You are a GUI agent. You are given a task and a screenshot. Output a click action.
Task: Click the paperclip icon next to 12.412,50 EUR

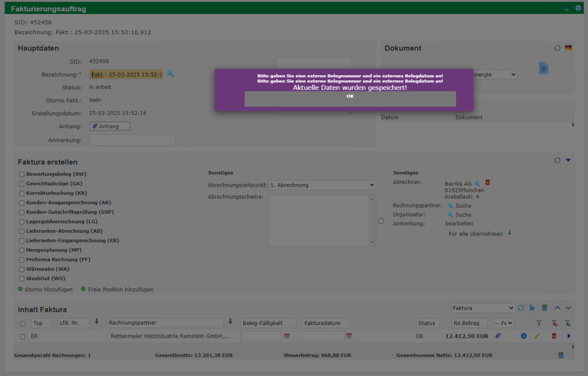coord(498,336)
